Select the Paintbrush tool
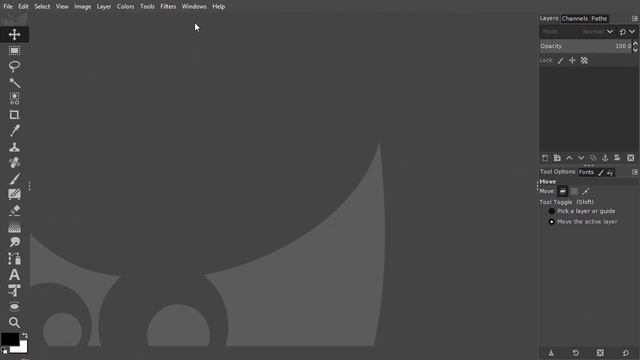 14,179
